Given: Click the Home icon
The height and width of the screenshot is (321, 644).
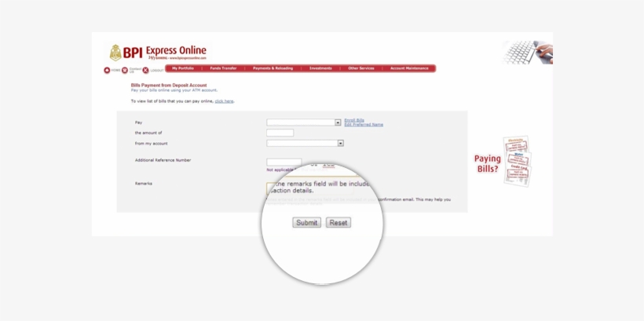Looking at the screenshot, I should (x=107, y=71).
